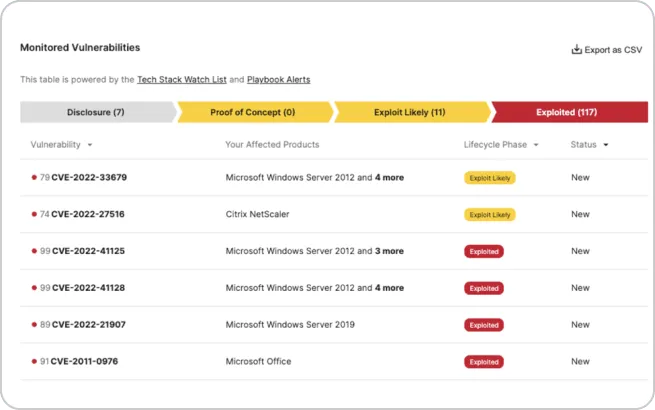Open the CVE-2011-0976 vulnerability entry
Screen dimensions: 655x410
pos(84,362)
